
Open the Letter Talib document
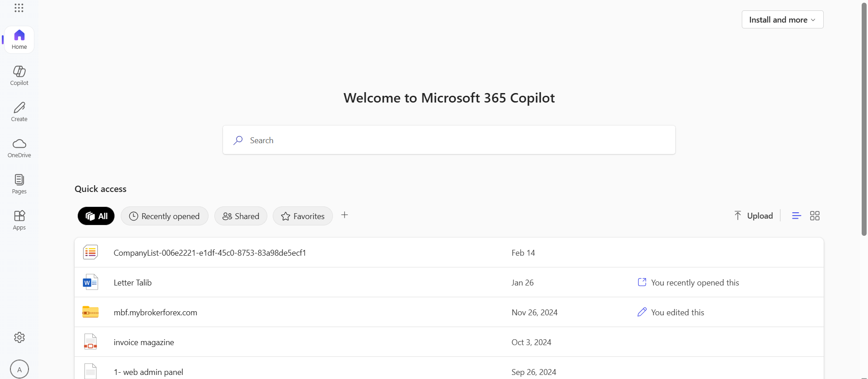[x=449, y=282]
